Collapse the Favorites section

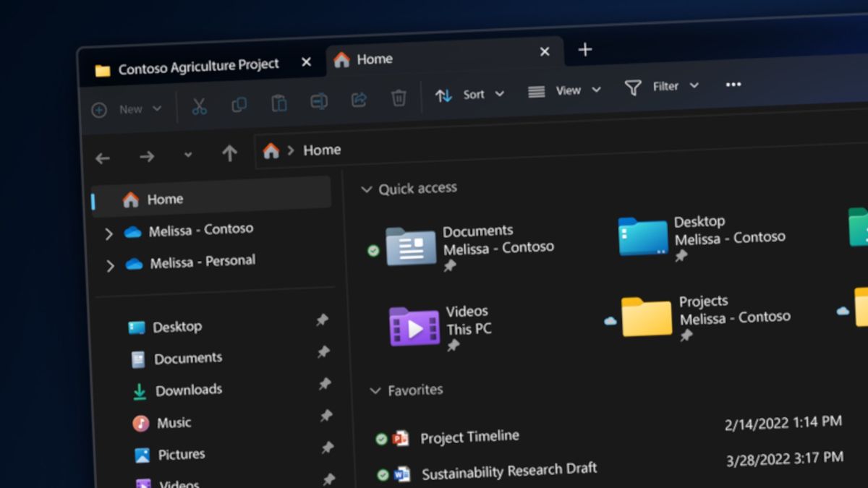[x=375, y=391]
